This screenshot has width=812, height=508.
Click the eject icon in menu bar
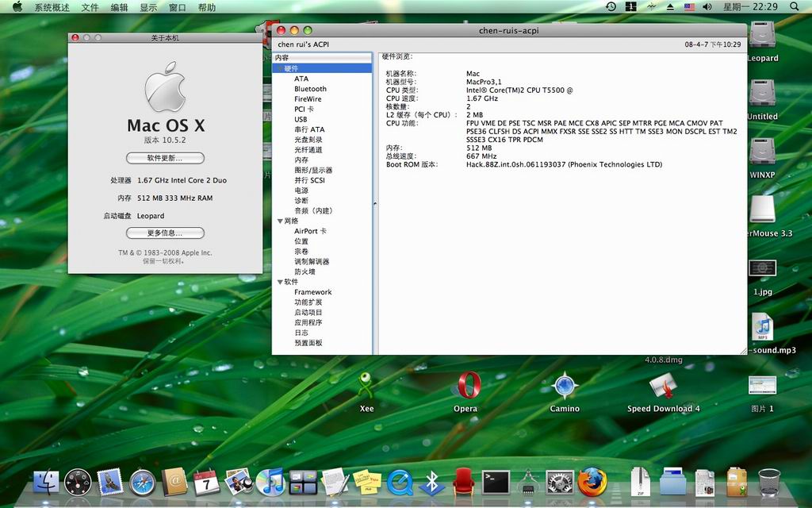670,6
